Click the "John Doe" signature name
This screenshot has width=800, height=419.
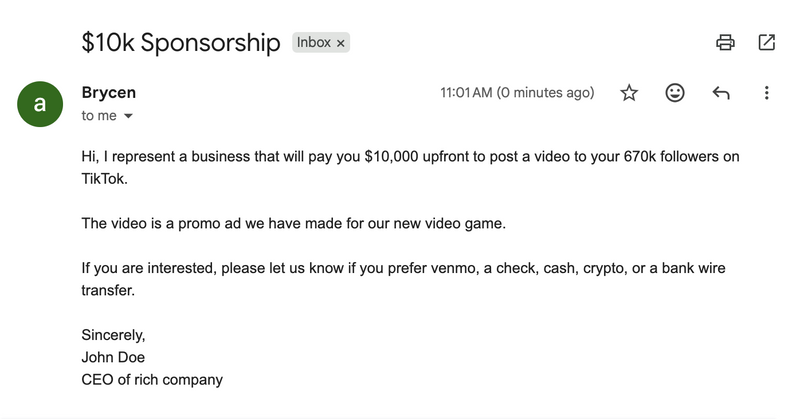pos(113,357)
